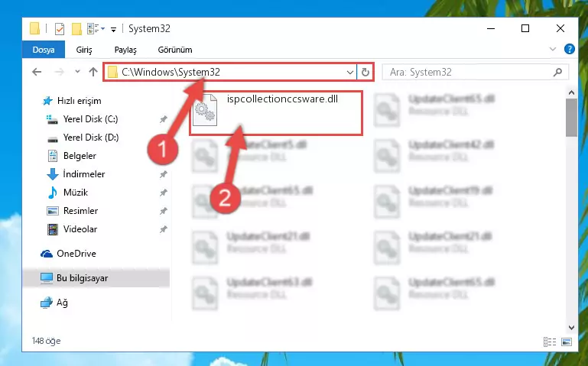Switch to the Giriş ribbon tab
The height and width of the screenshot is (366, 588).
pos(84,50)
